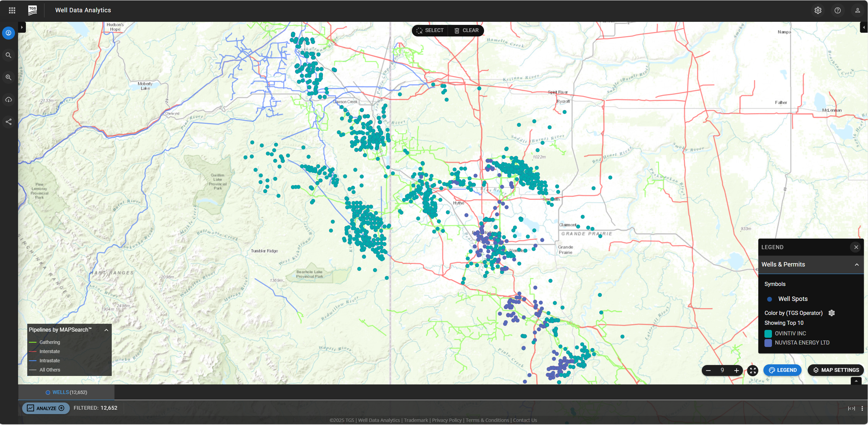Collapse the Wells & Permits section
This screenshot has height=425, width=868.
coord(856,264)
